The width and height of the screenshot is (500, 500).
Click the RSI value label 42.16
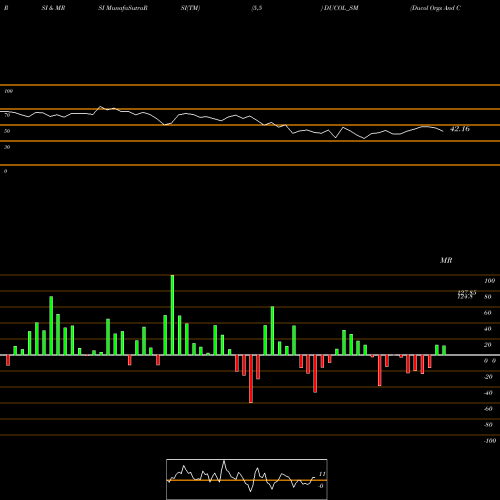460,129
